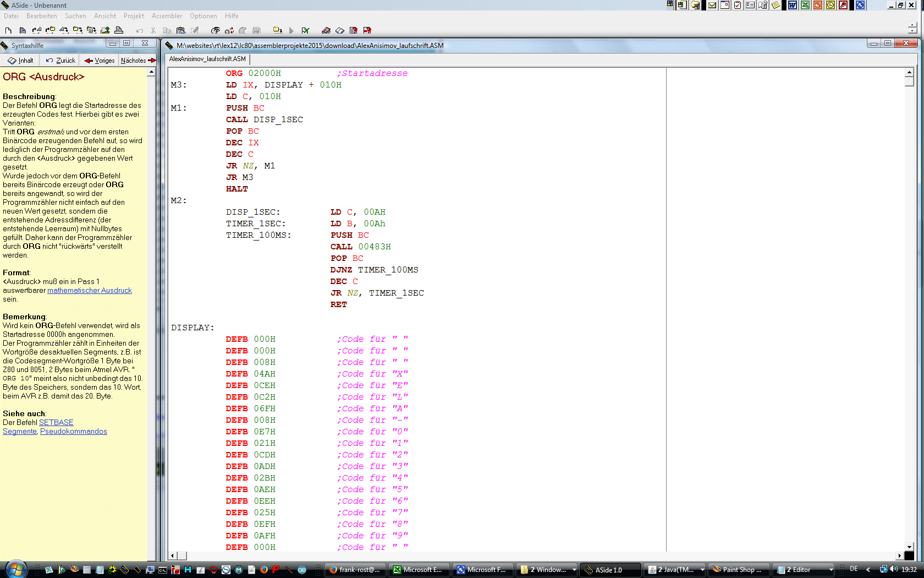Image resolution: width=924 pixels, height=578 pixels.
Task: Click the green checkmark toolbar icon
Action: click(305, 30)
